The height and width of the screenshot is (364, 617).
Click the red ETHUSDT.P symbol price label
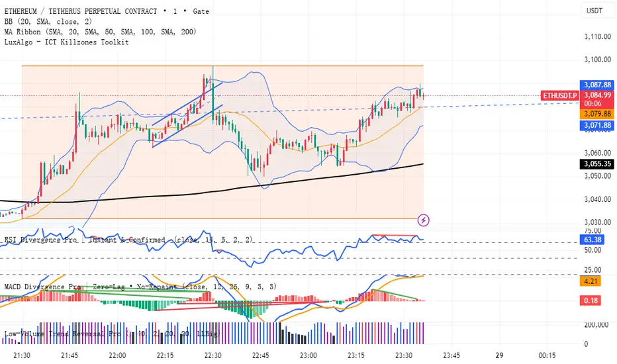[x=559, y=95]
